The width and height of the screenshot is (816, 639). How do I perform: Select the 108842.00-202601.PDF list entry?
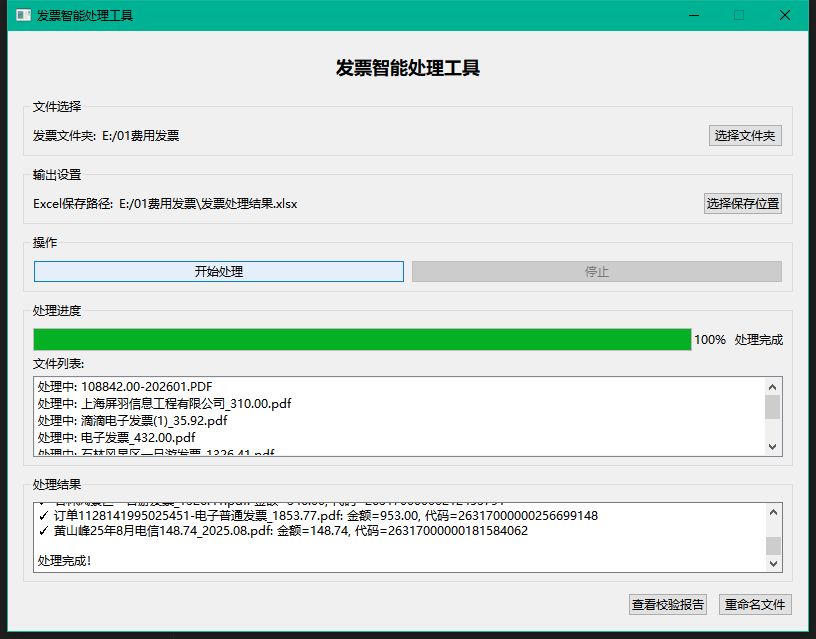tap(125, 387)
